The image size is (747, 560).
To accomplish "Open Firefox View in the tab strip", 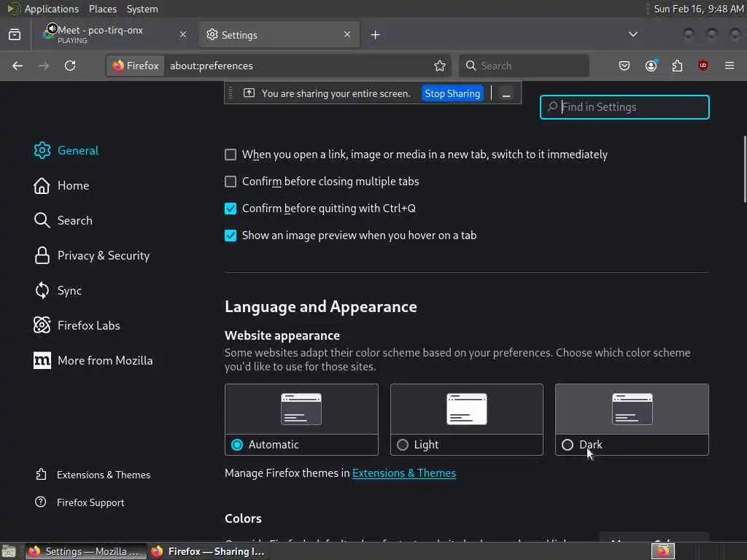I will pyautogui.click(x=15, y=35).
